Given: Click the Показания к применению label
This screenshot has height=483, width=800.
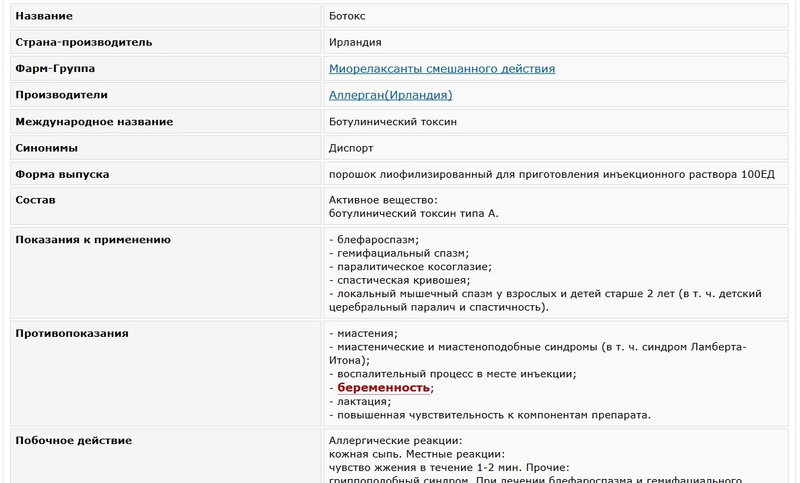Looking at the screenshot, I should tap(93, 240).
